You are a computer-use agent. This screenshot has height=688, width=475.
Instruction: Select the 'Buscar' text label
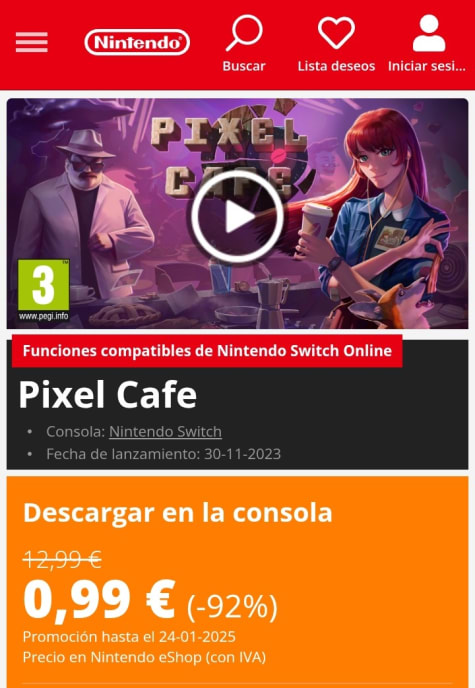coord(244,66)
